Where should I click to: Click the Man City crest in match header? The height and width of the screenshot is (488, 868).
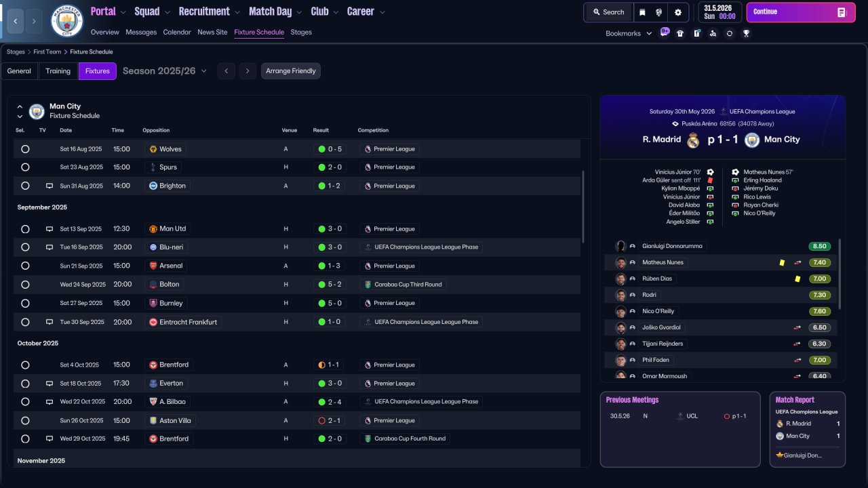(x=751, y=140)
